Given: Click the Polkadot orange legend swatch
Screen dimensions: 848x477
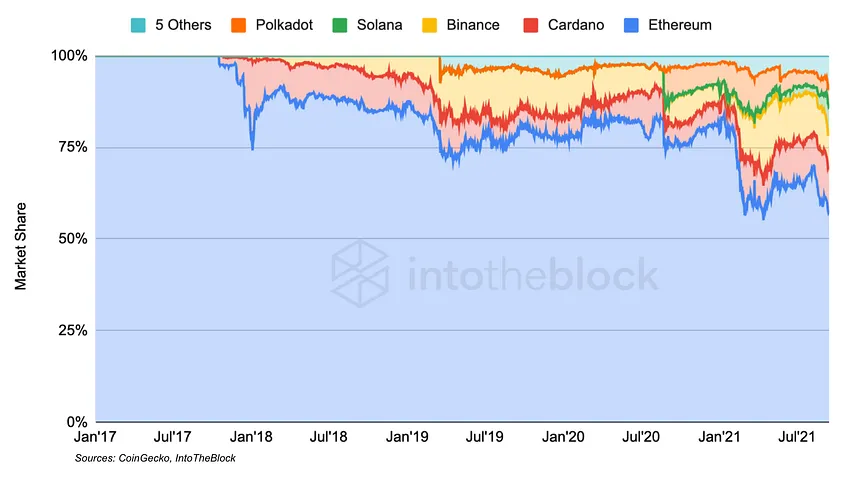Looking at the screenshot, I should (x=238, y=25).
